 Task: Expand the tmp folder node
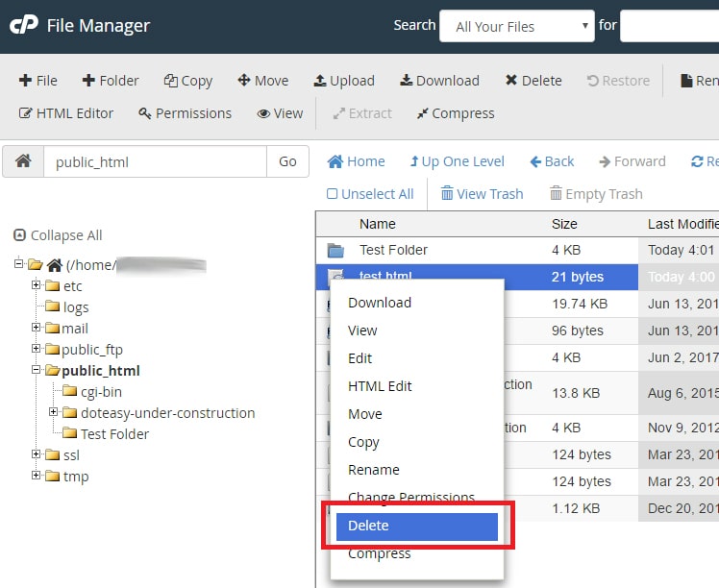[36, 475]
